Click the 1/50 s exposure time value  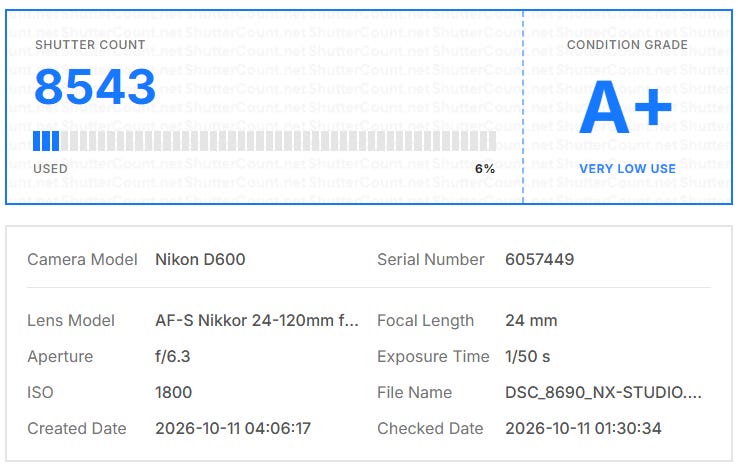tap(528, 356)
